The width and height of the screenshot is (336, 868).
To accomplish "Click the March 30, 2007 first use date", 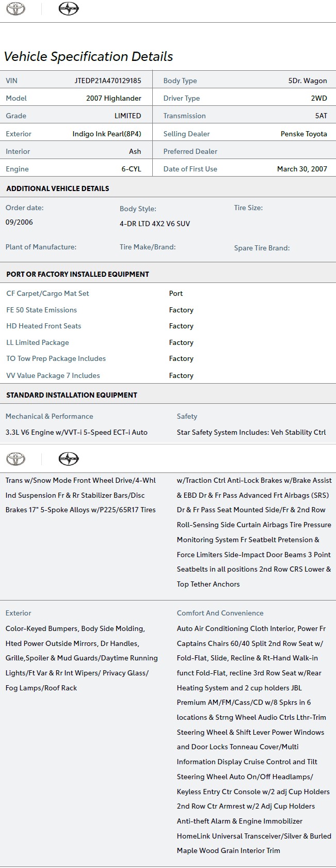I will tap(302, 169).
